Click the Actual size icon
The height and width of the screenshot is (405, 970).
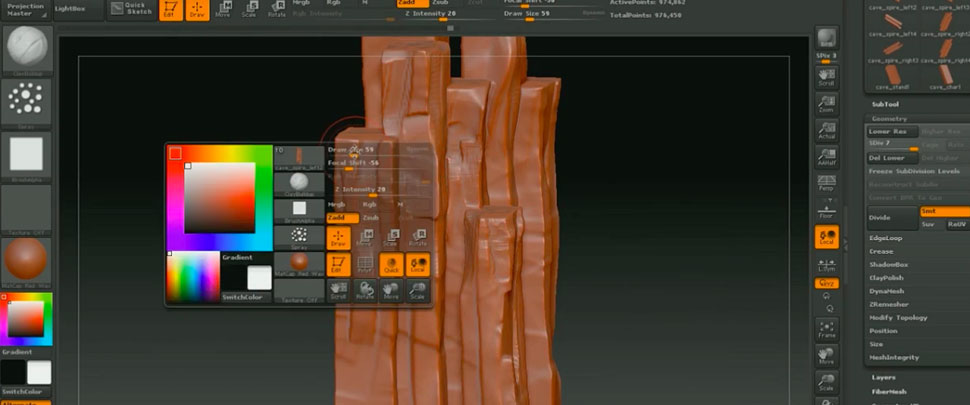point(826,130)
